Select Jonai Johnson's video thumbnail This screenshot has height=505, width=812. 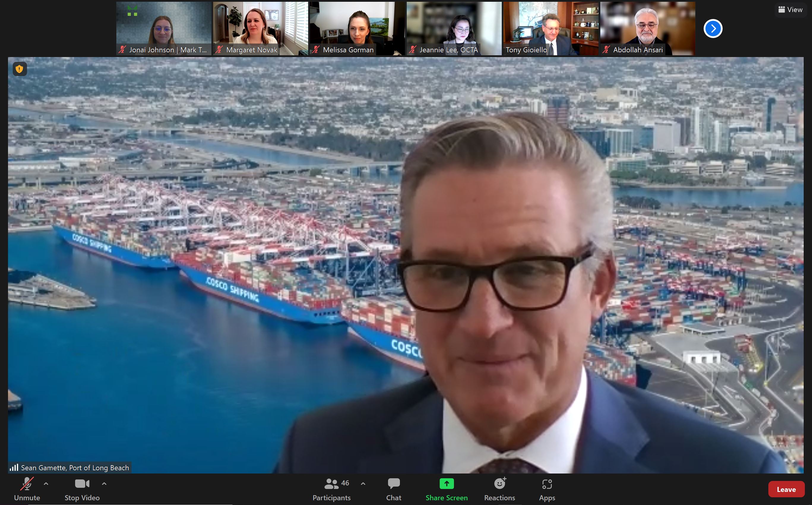164,29
